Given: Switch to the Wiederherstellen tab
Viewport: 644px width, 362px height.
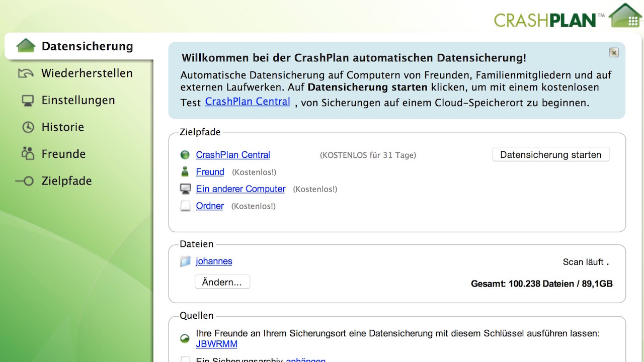Looking at the screenshot, I should tap(87, 73).
